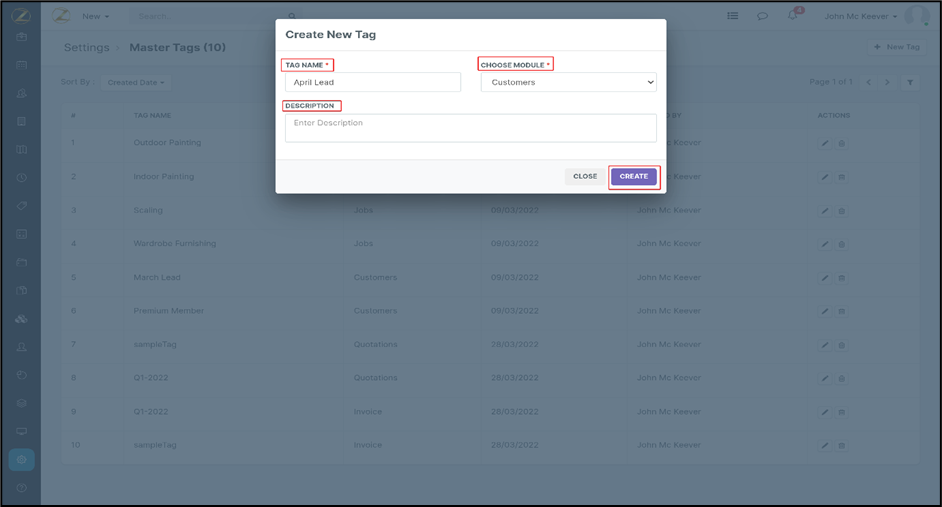Expand the John Mc Keever account menu
942x507 pixels.
[860, 16]
